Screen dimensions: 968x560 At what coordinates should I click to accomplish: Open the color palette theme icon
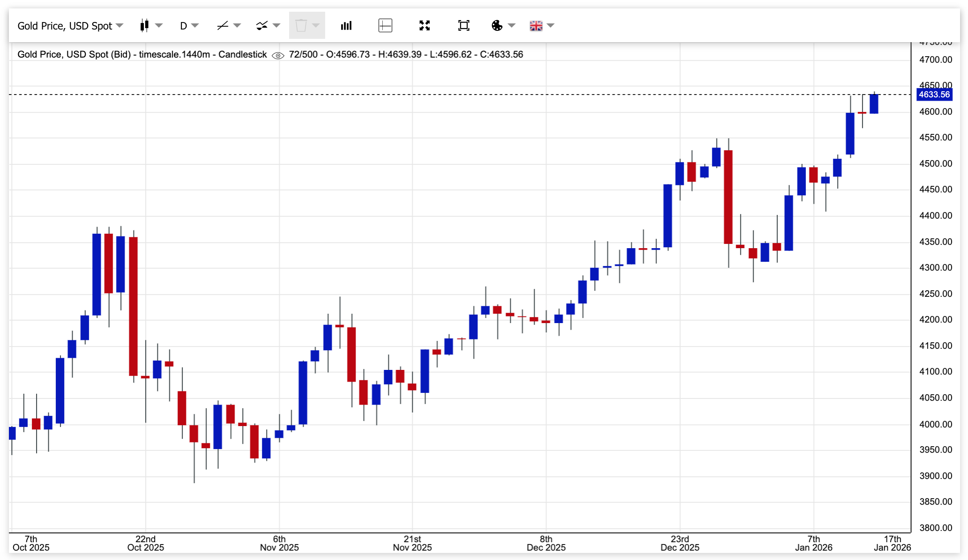[497, 25]
